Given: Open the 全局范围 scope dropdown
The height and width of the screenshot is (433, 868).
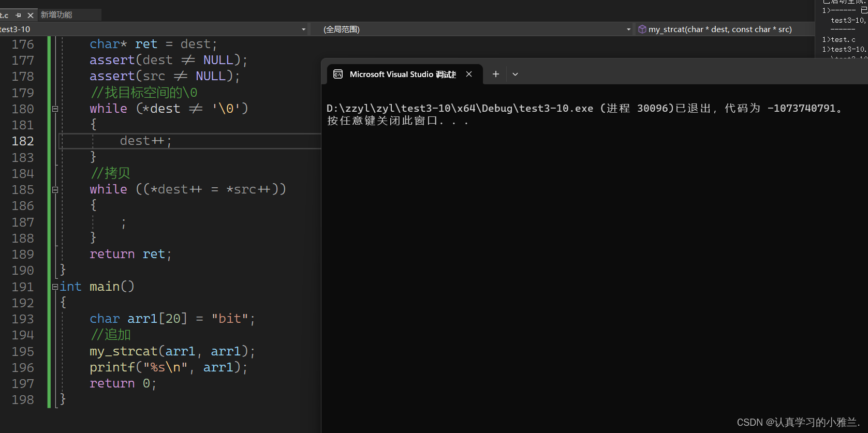Looking at the screenshot, I should [629, 29].
